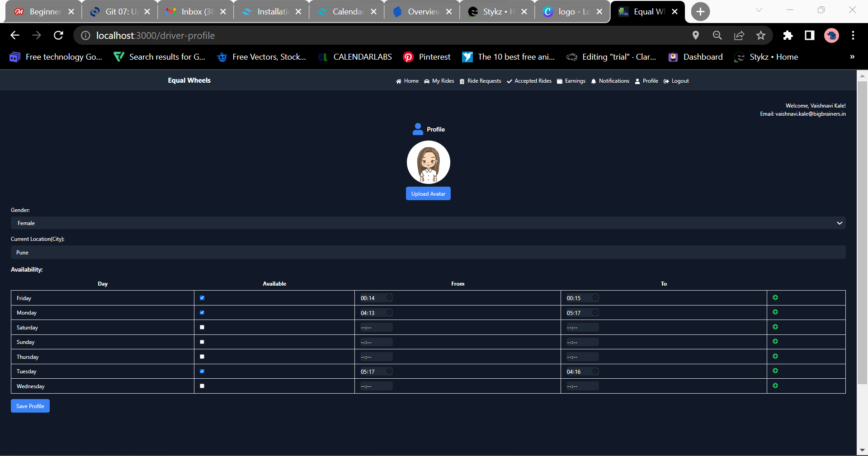Viewport: 868px width, 456px height.
Task: Click the Save Profile button
Action: click(30, 406)
